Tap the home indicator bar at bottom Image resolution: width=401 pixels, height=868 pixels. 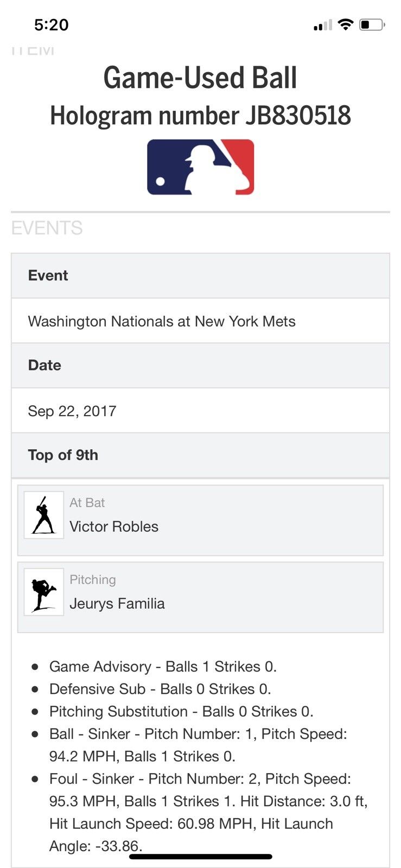point(200,857)
